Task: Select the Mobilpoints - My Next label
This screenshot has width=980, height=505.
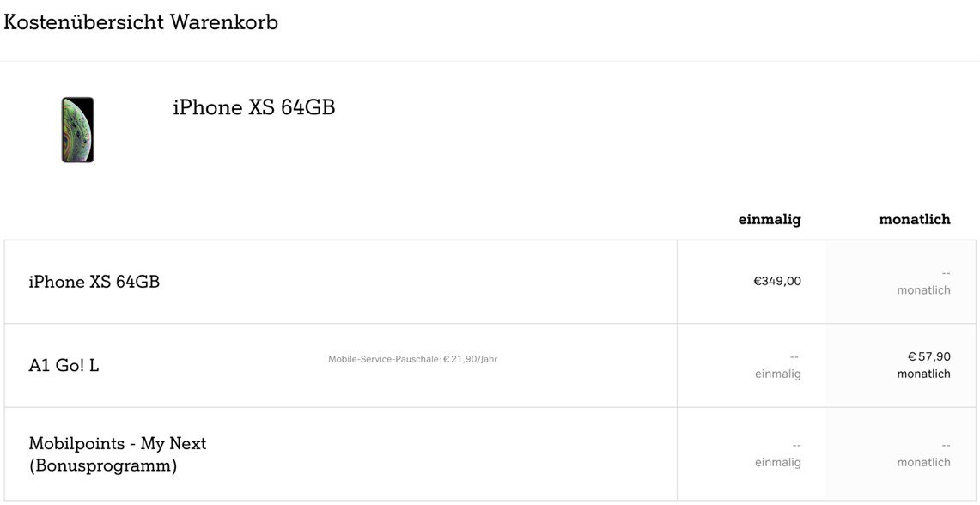Action: point(118,444)
